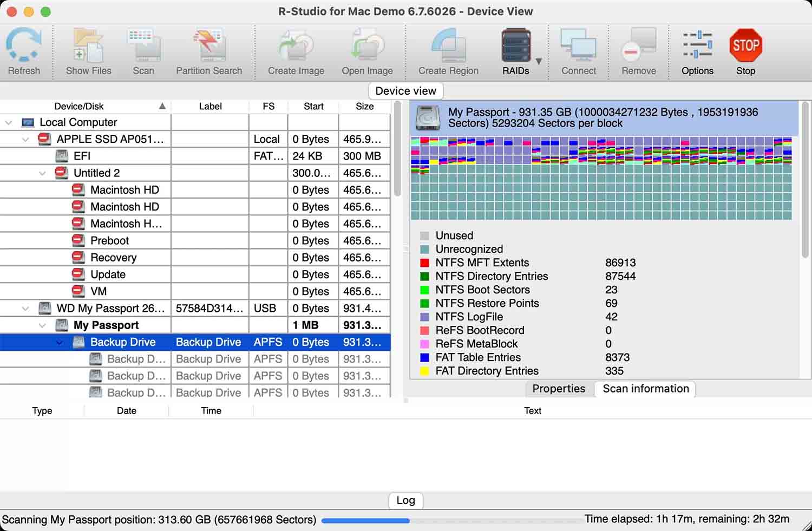Click the EFI partition icon
Image resolution: width=812 pixels, height=531 pixels.
click(x=62, y=156)
